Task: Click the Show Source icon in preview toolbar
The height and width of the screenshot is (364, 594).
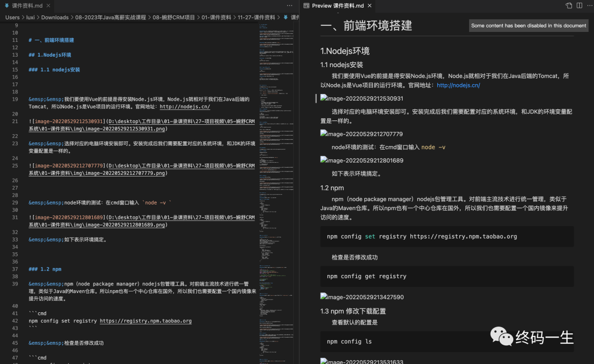Action: point(569,5)
